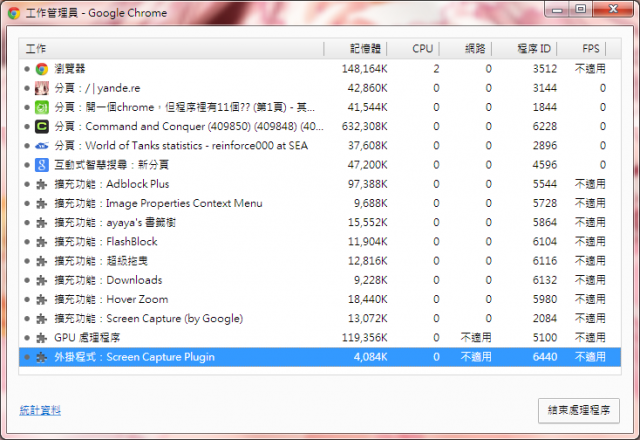Select the 擴充功能：Hover Zoom row
This screenshot has height=440, width=640.
(x=320, y=299)
